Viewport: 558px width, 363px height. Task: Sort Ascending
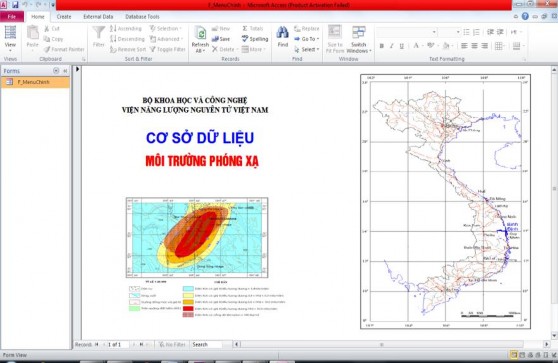coord(126,28)
